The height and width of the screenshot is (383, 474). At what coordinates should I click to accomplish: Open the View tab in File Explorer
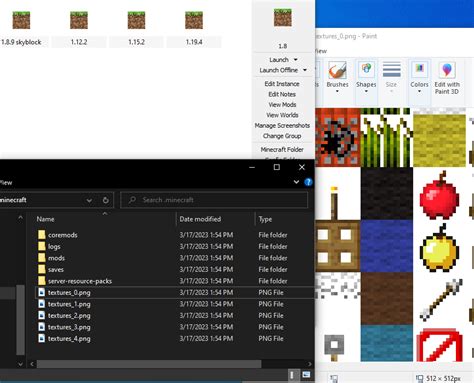tap(6, 183)
